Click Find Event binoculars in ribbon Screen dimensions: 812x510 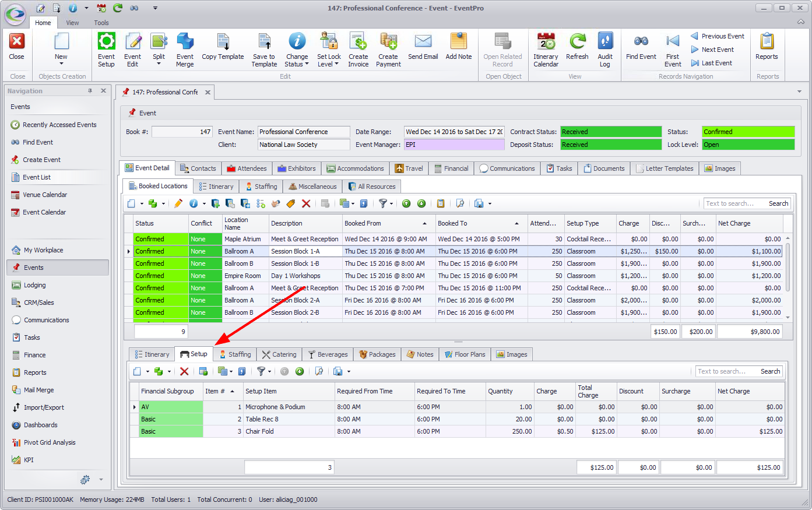(x=641, y=47)
